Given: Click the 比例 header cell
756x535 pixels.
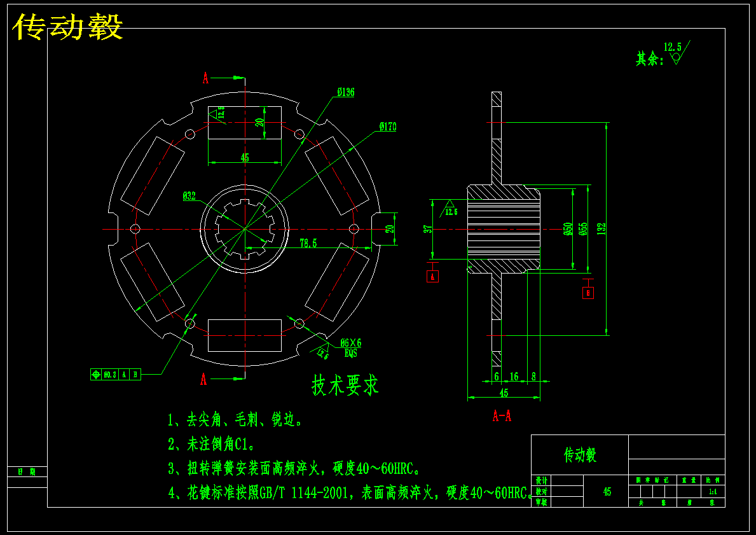Looking at the screenshot, I should (x=713, y=480).
